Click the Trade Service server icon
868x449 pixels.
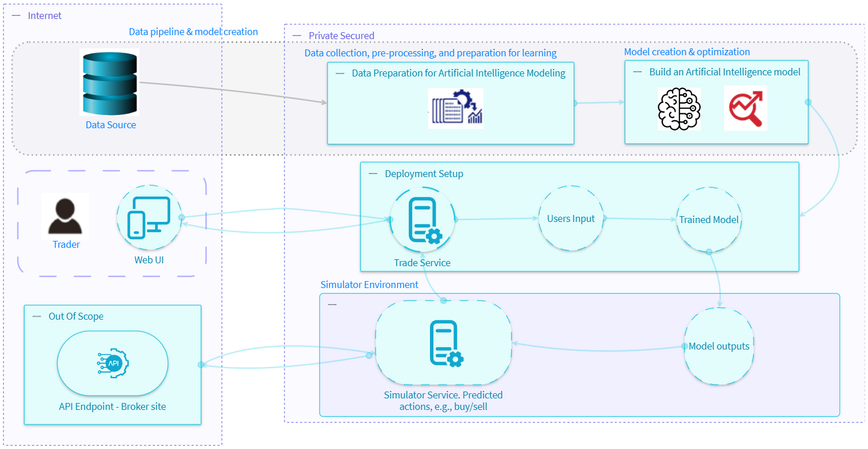coord(423,221)
